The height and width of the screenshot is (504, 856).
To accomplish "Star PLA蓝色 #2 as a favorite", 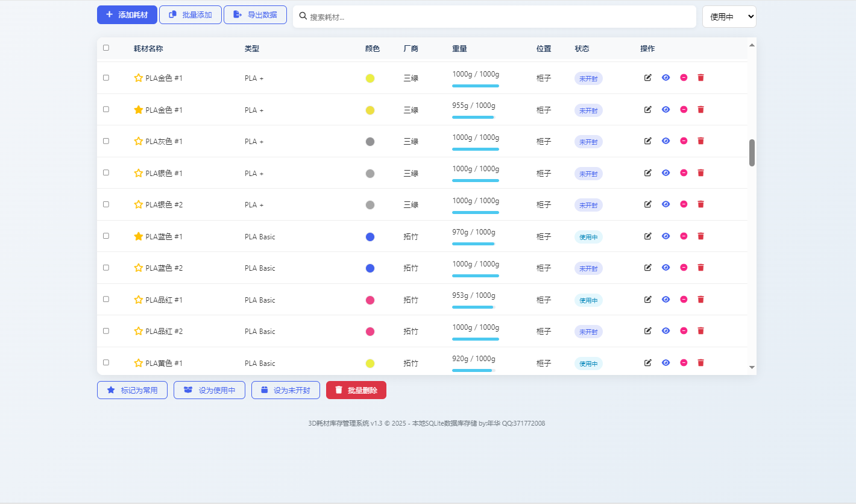I will (x=138, y=268).
